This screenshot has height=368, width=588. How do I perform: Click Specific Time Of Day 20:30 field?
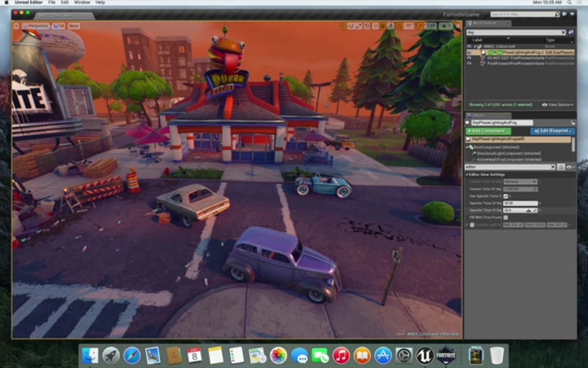pos(520,203)
